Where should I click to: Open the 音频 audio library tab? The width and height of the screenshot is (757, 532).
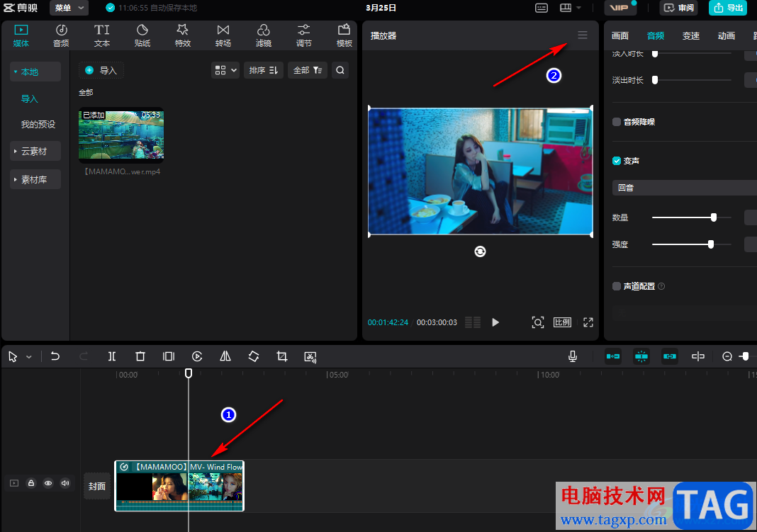pyautogui.click(x=61, y=35)
